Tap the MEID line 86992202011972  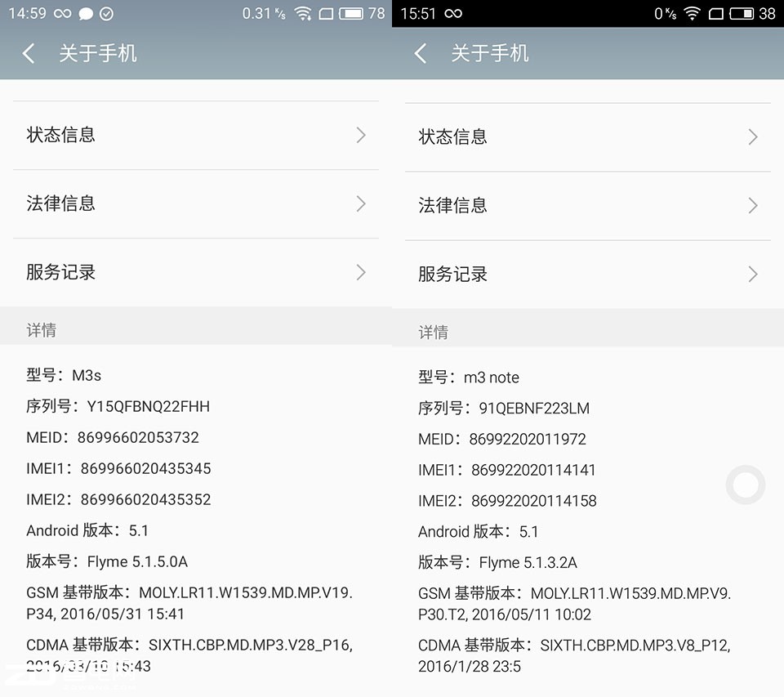coord(502,440)
